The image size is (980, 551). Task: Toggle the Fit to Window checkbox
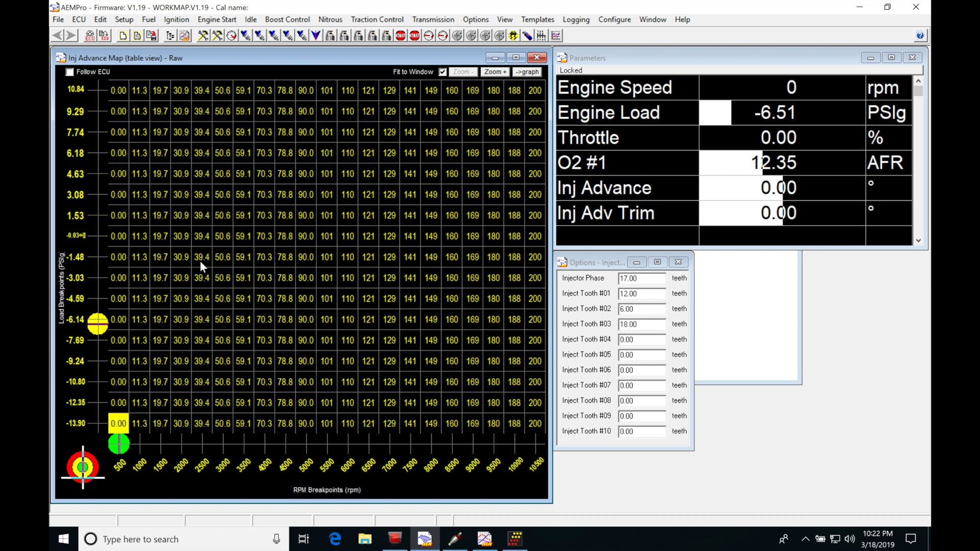coord(443,72)
